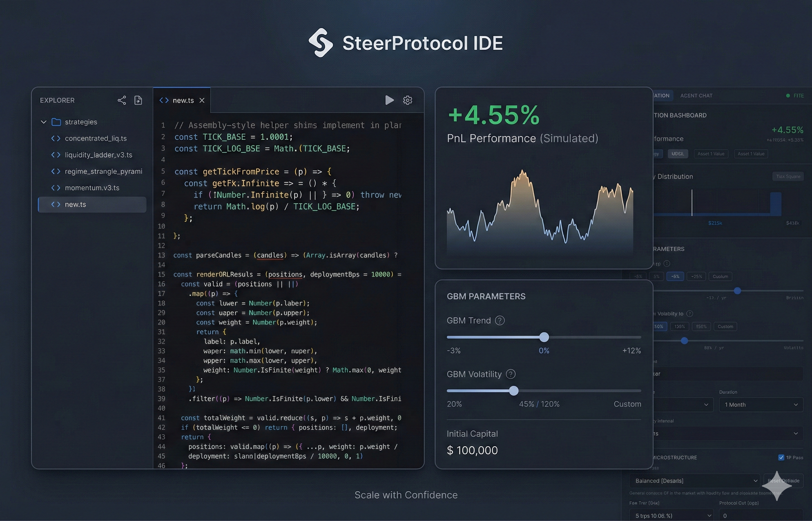
Task: Toggle the 1P Pass checkbox
Action: pos(781,457)
